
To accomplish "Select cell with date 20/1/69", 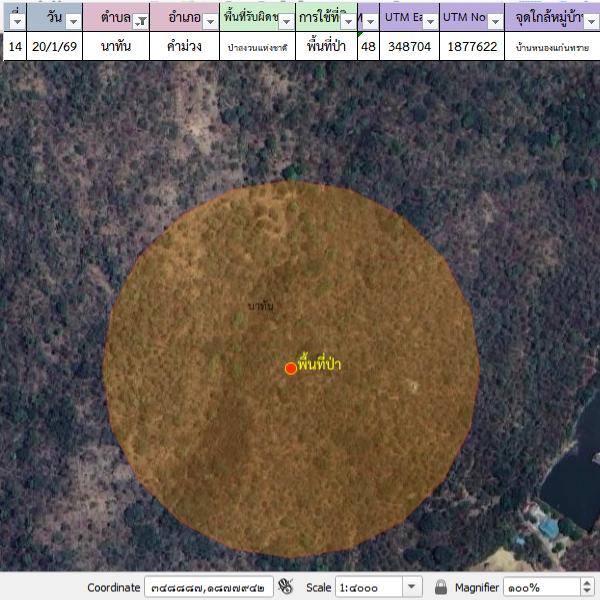I will (x=49, y=46).
